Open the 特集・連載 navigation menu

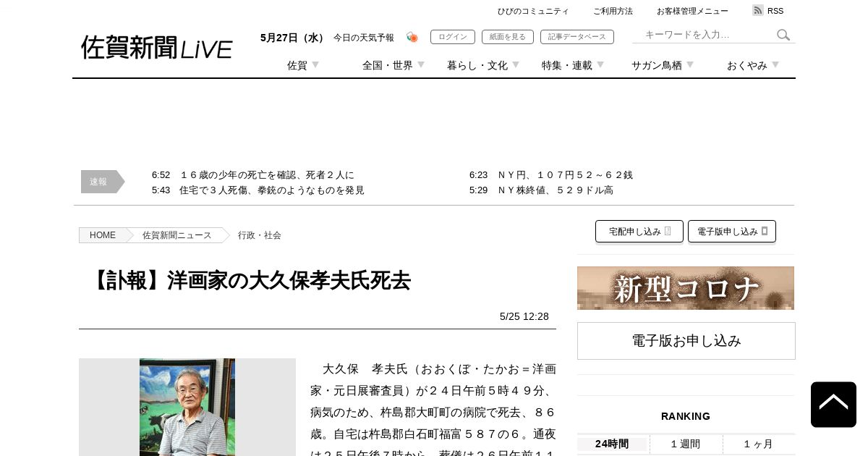(567, 65)
